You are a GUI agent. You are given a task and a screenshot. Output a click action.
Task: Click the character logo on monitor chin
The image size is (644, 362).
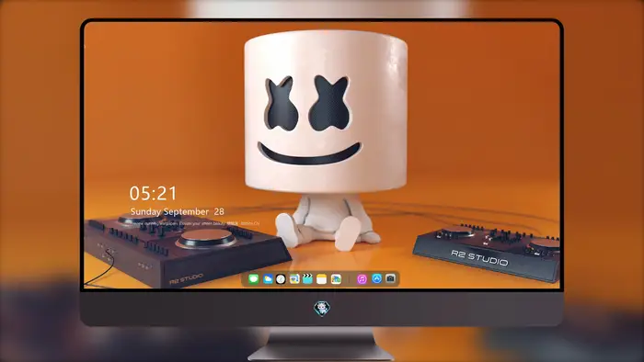(322, 309)
